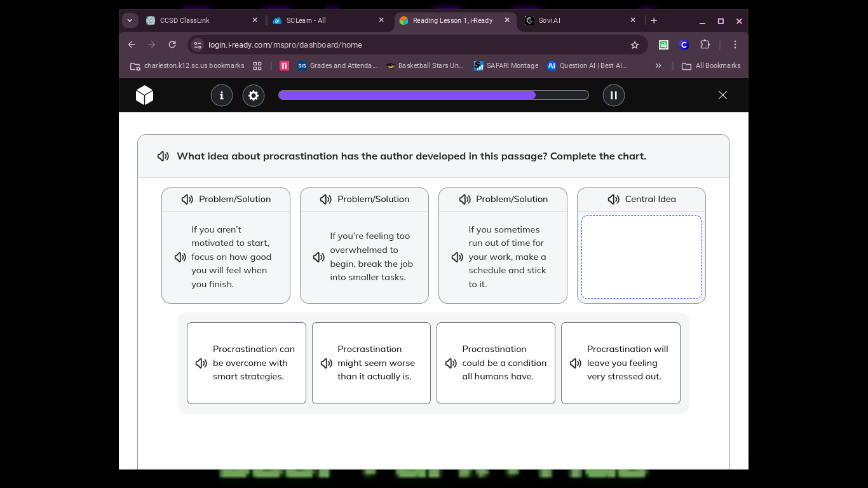Close the lesson with the X button
Viewport: 868px width, 488px height.
click(x=722, y=95)
